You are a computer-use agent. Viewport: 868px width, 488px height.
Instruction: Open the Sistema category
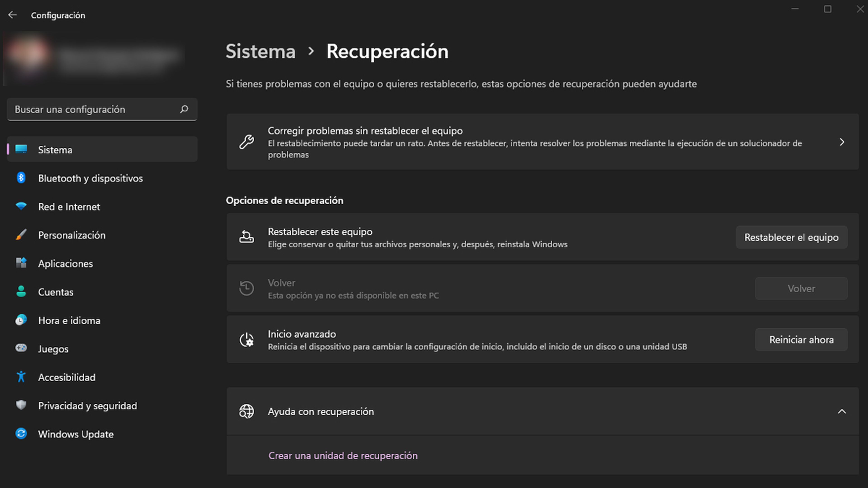[x=102, y=149]
